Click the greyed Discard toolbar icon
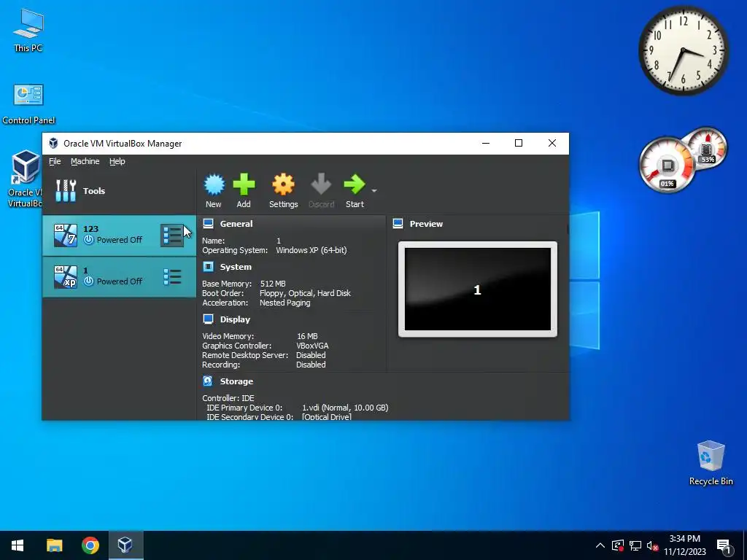 pos(321,184)
